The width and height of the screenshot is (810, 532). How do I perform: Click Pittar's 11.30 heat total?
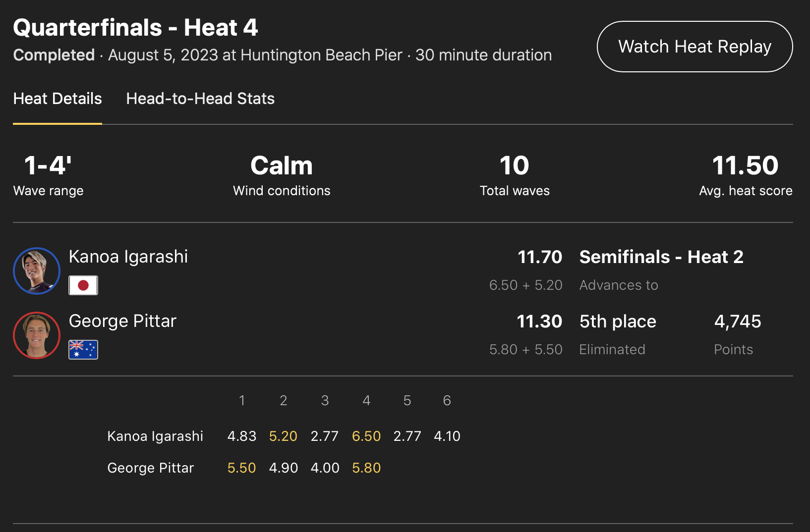[539, 321]
